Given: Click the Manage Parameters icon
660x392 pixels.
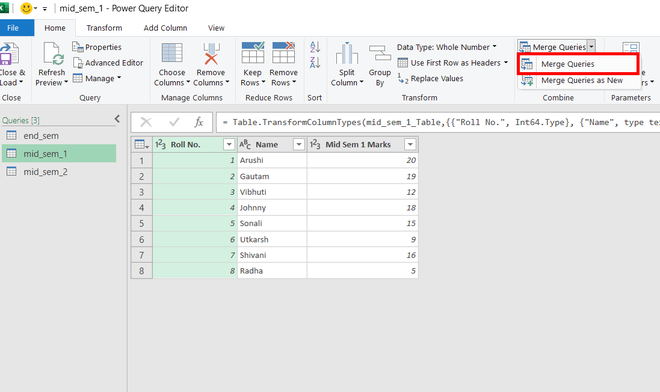Looking at the screenshot, I should [x=631, y=48].
